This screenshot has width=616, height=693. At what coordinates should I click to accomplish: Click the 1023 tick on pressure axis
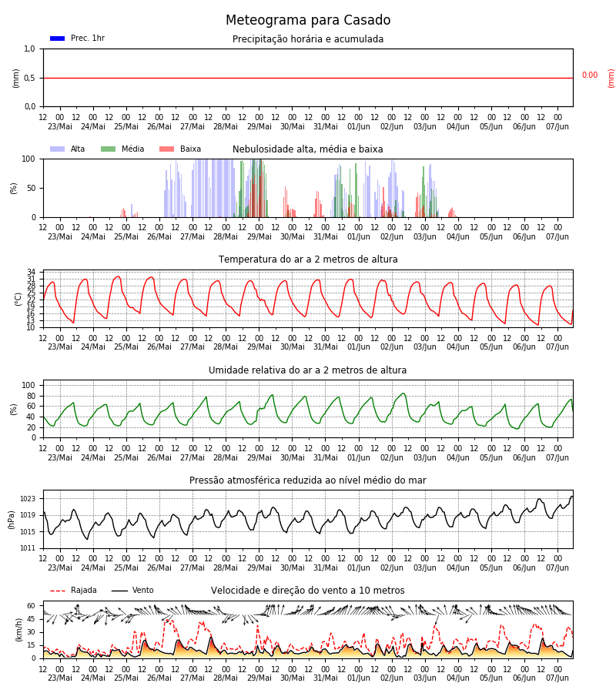(x=28, y=499)
